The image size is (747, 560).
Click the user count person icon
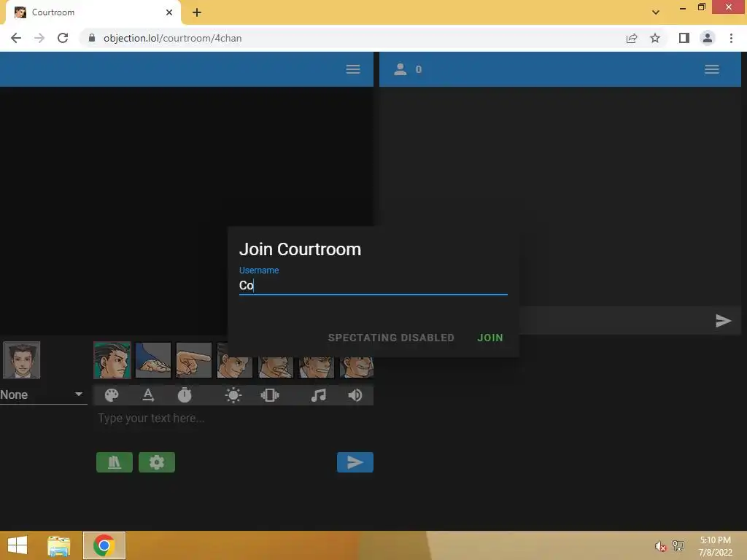click(x=400, y=69)
